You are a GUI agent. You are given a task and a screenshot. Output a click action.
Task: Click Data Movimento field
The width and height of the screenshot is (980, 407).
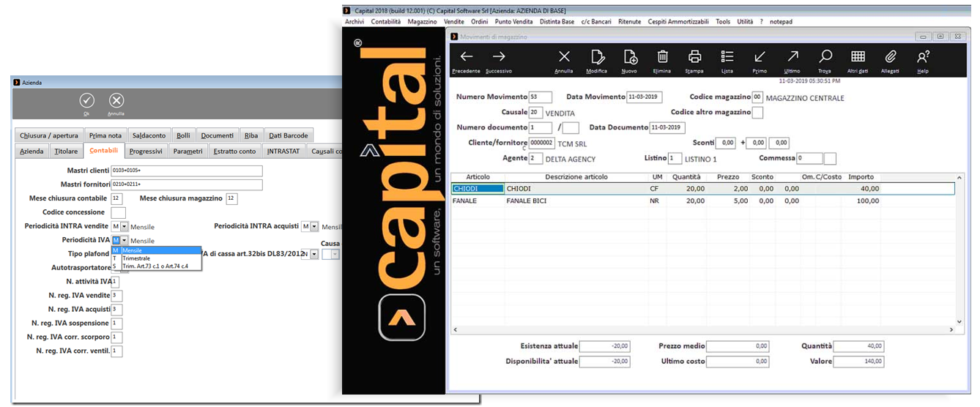[x=645, y=97]
